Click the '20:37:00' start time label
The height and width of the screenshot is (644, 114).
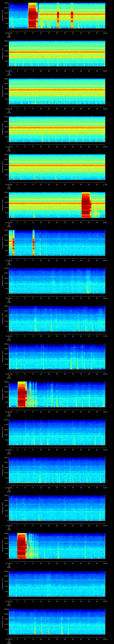pyautogui.click(x=9, y=601)
